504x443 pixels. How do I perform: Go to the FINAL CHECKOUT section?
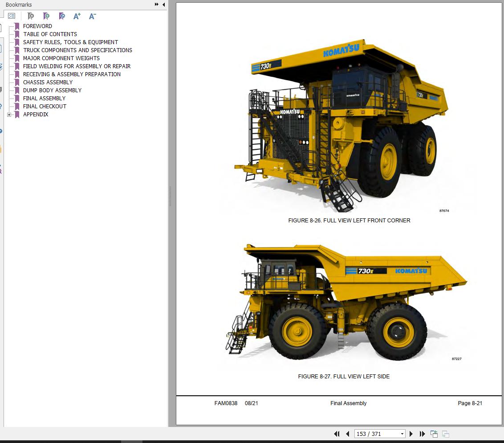[x=44, y=106]
